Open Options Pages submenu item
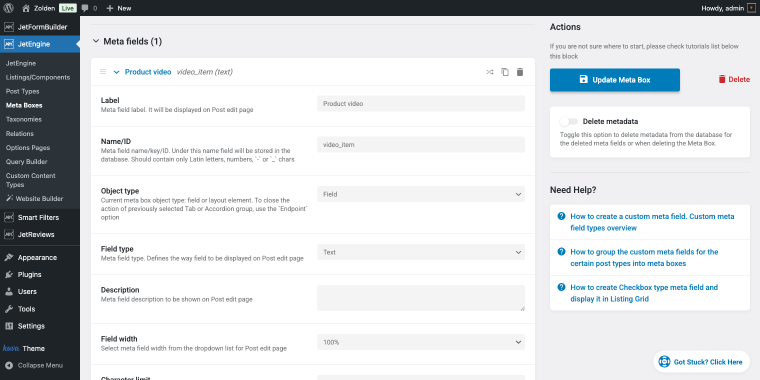 click(x=28, y=148)
